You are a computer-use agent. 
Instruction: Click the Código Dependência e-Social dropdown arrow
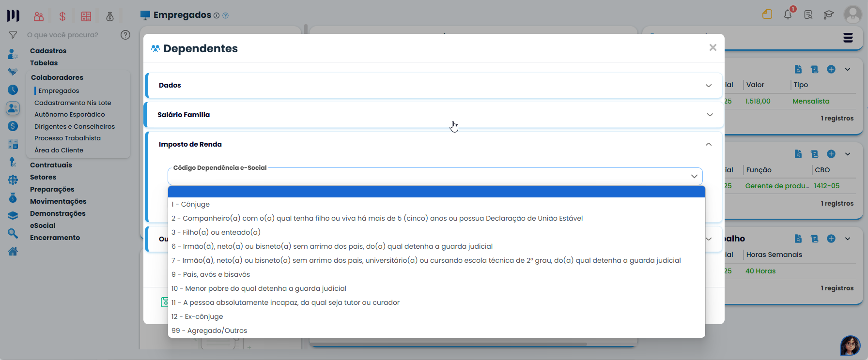click(694, 176)
